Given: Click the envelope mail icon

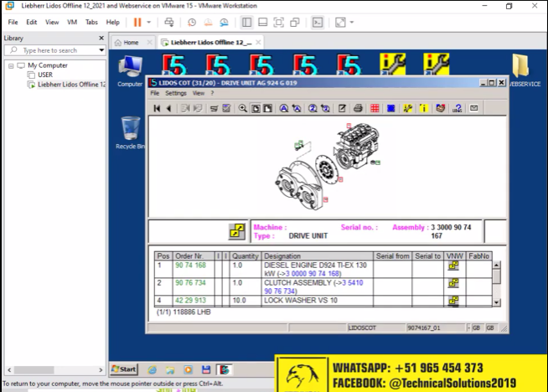Looking at the screenshot, I should 473,108.
